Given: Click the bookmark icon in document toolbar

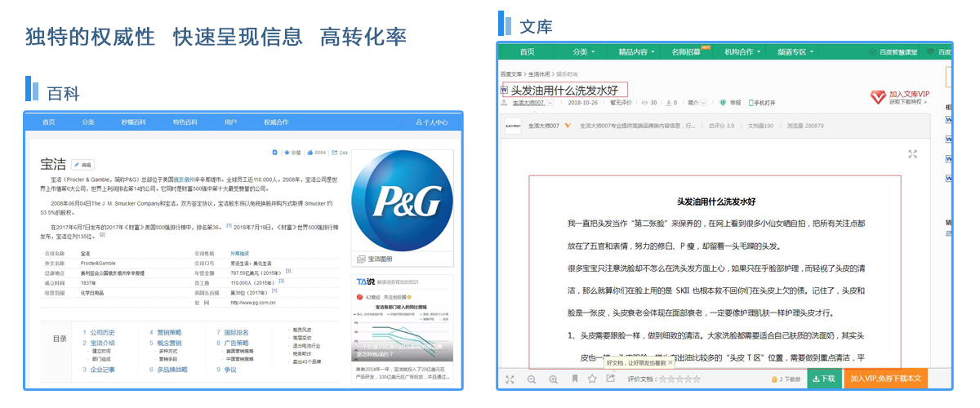Looking at the screenshot, I should (x=575, y=379).
